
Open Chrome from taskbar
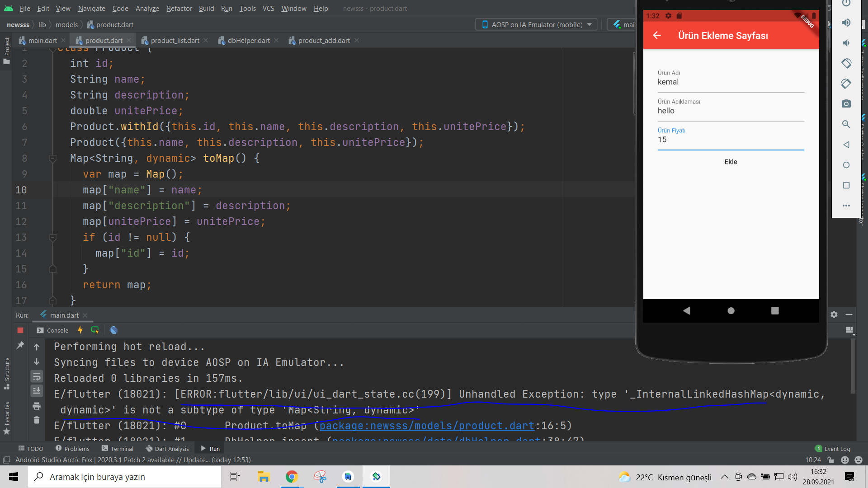pyautogui.click(x=292, y=477)
